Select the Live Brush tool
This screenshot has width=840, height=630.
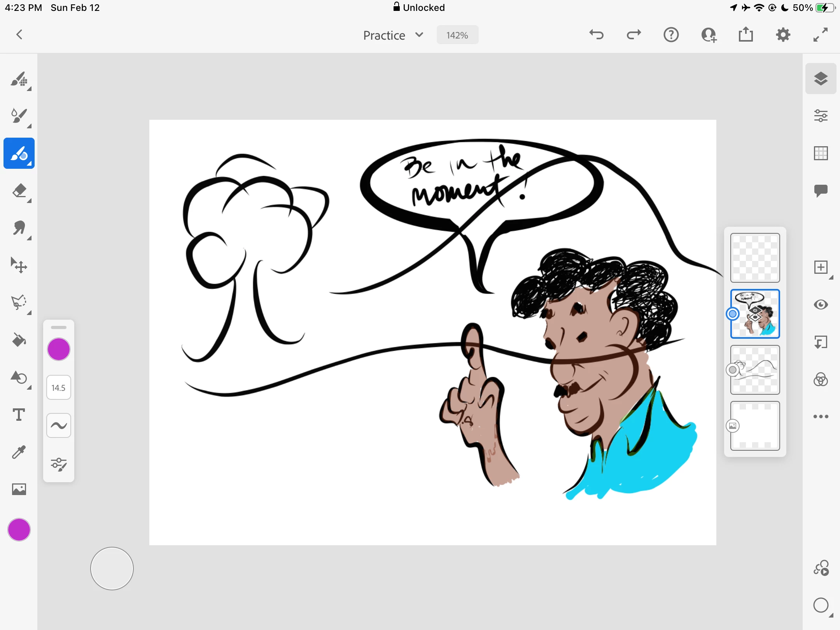(19, 115)
